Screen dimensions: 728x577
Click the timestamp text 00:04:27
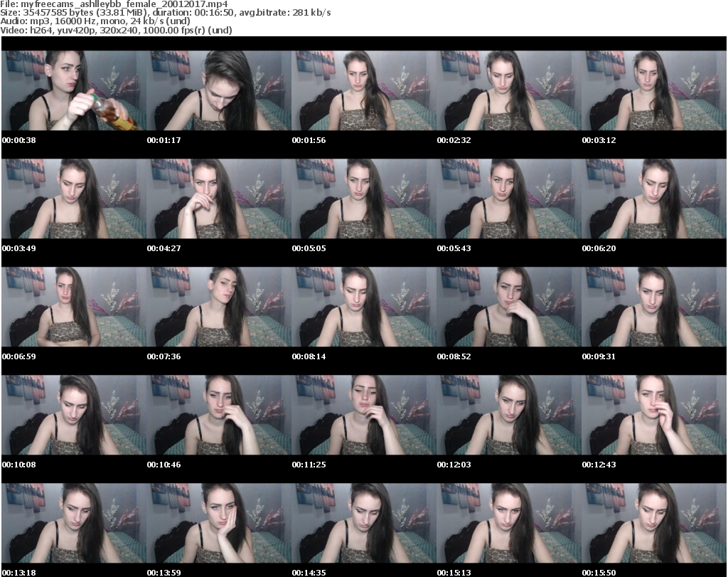pyautogui.click(x=164, y=248)
